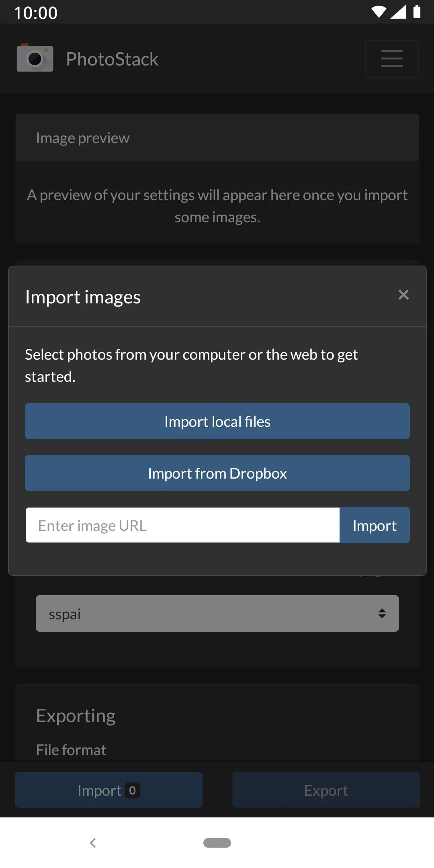Image resolution: width=434 pixels, height=868 pixels.
Task: Tap the bottom Export button
Action: 326,790
